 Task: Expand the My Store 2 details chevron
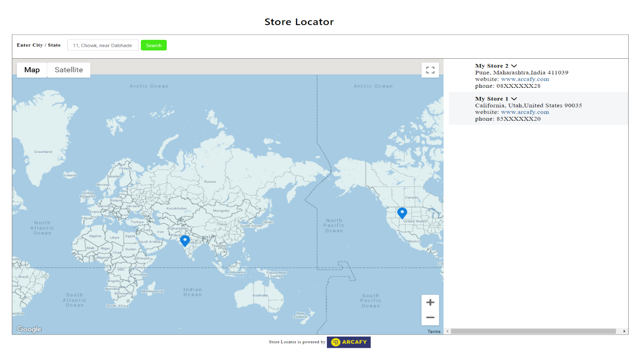tap(514, 66)
